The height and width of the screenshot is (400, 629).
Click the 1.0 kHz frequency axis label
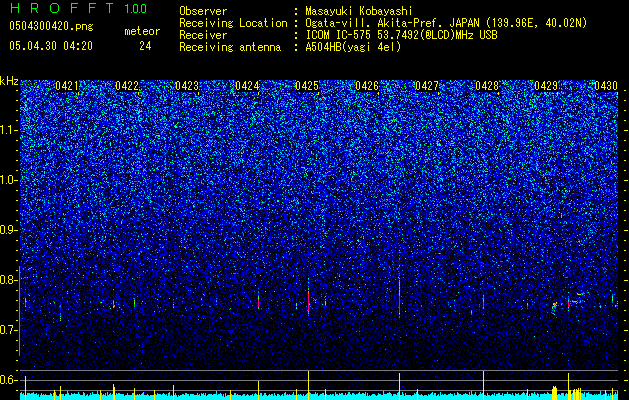pos(9,180)
